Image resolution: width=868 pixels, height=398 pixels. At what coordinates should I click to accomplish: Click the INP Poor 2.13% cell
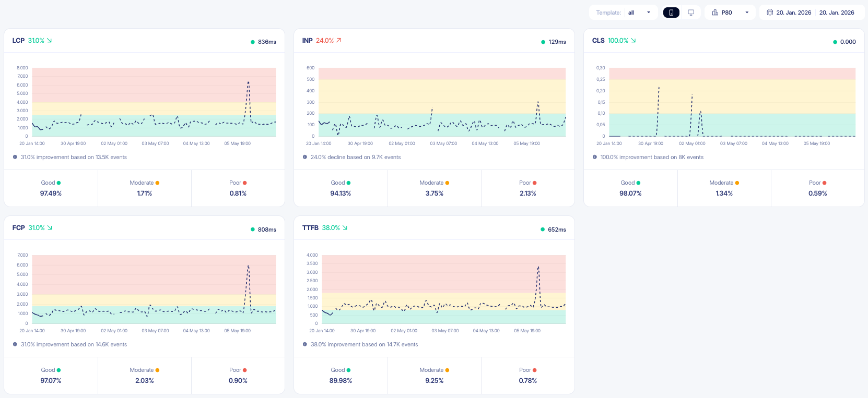[528, 188]
